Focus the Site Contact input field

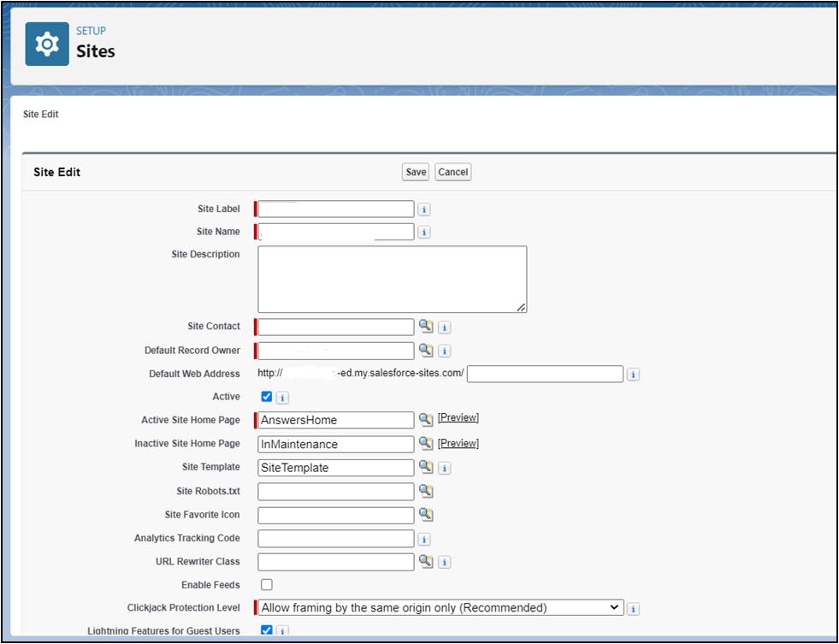pos(335,327)
